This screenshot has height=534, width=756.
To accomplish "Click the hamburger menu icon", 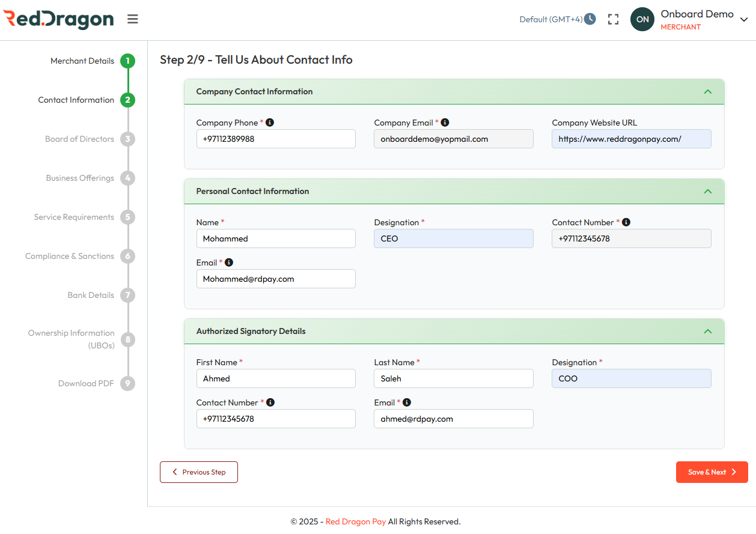I will click(133, 19).
